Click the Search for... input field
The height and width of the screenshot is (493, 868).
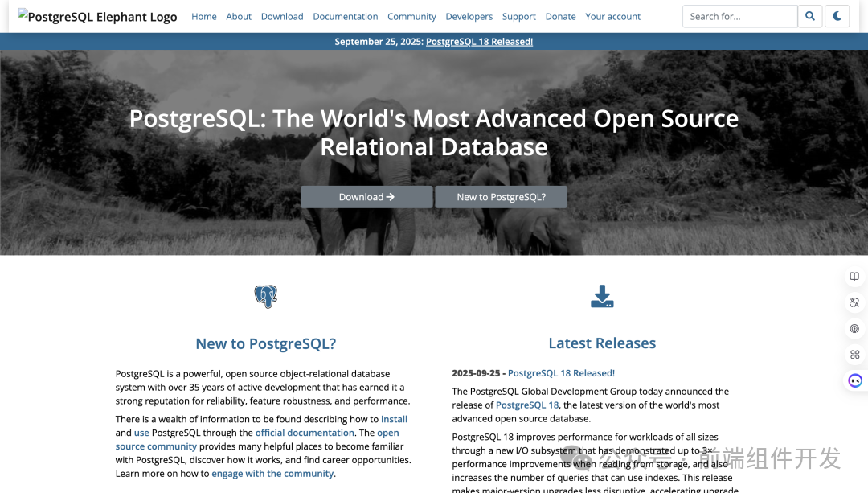[x=740, y=16]
